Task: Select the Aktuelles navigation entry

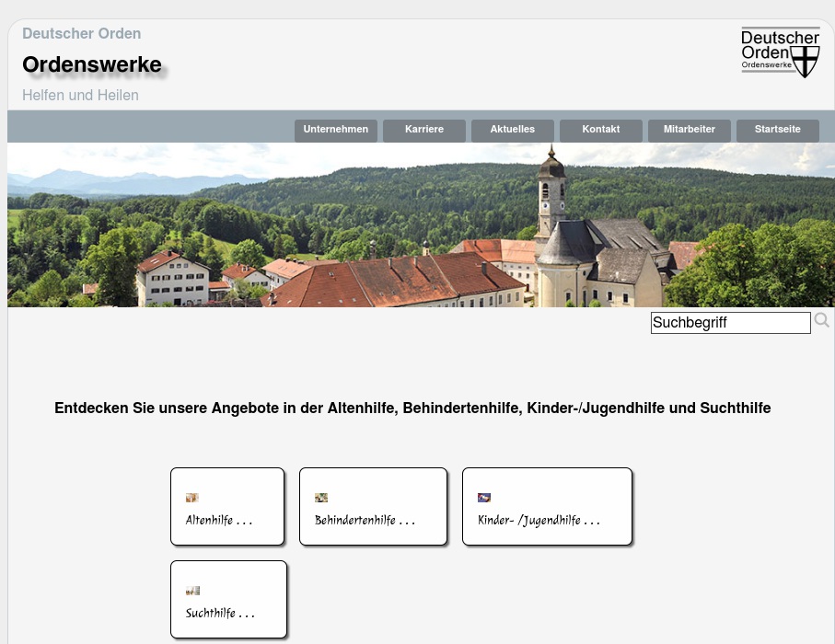Action: pyautogui.click(x=513, y=130)
